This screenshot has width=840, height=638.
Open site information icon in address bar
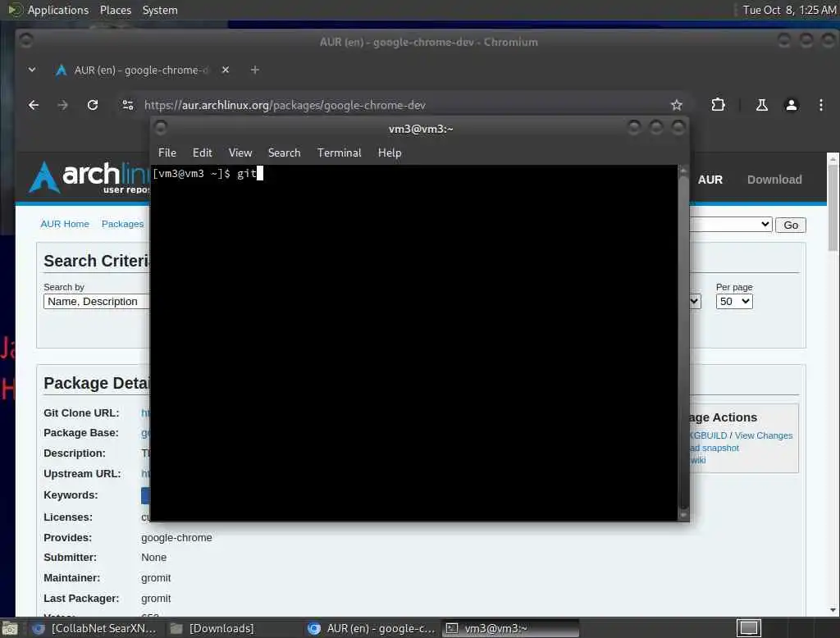127,105
